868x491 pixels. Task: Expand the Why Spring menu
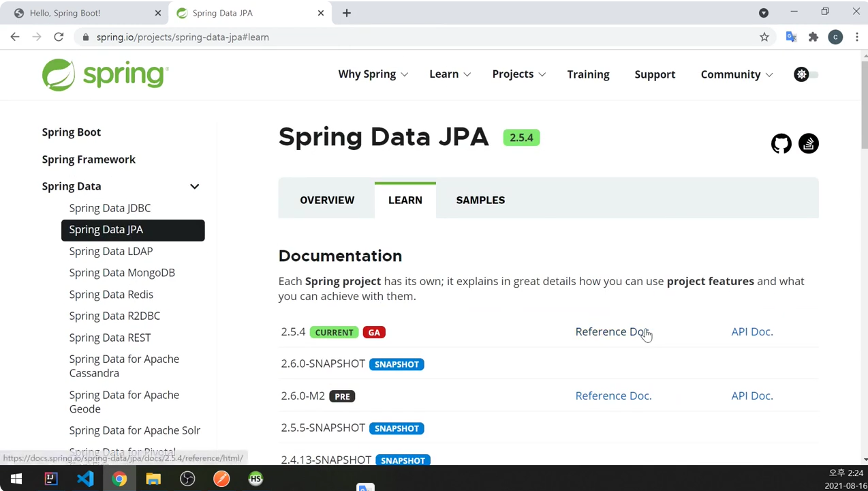tap(373, 74)
